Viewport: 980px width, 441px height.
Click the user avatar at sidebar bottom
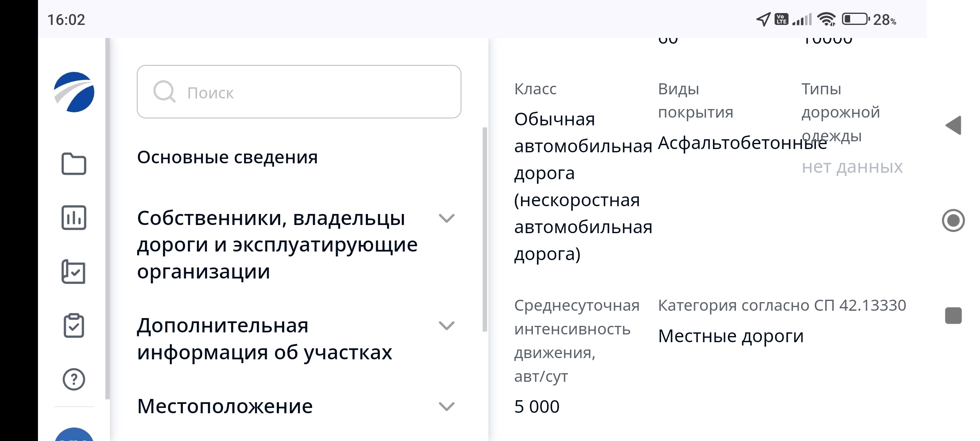click(x=74, y=434)
